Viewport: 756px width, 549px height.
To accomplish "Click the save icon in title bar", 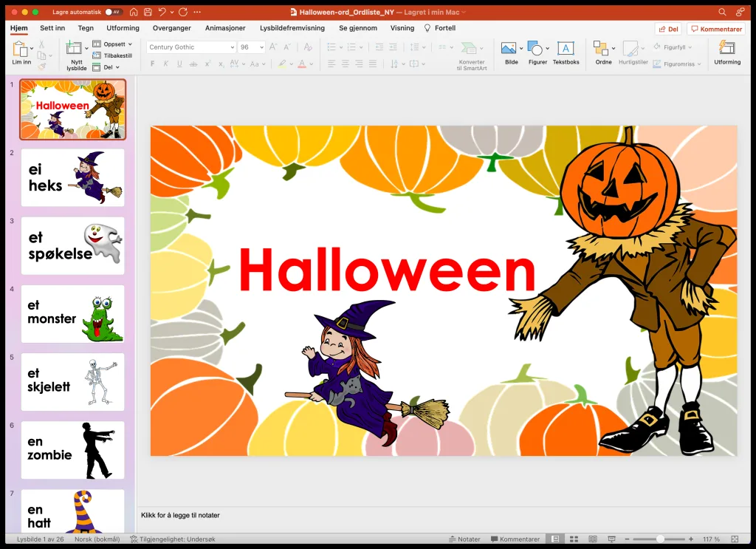I will (148, 13).
